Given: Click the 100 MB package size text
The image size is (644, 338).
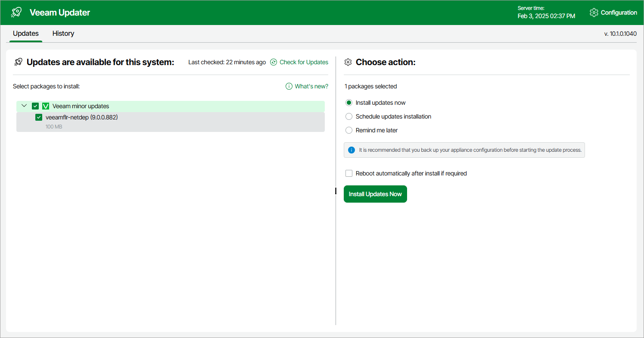Looking at the screenshot, I should click(54, 127).
